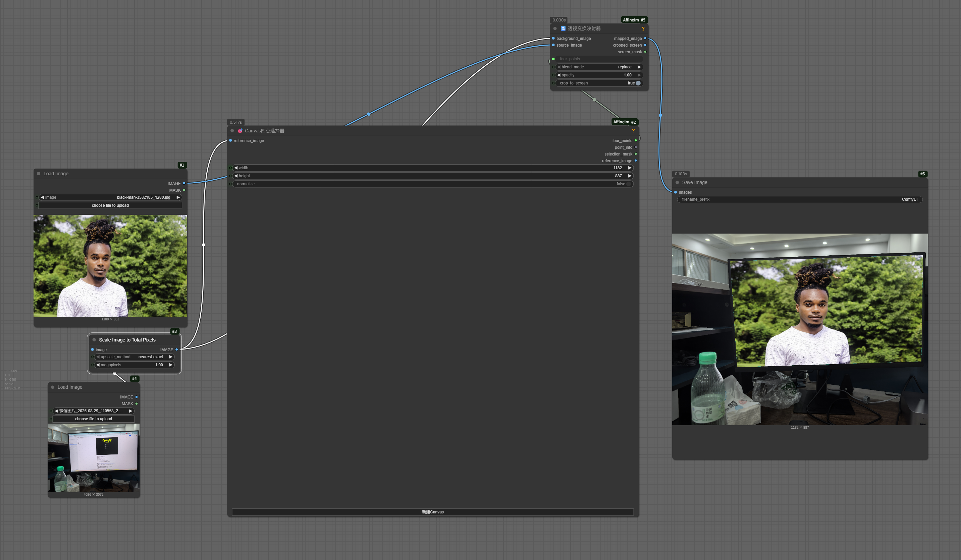This screenshot has width=961, height=560.
Task: Click the IMAGE output socket of Load Image #1
Action: coord(184,184)
